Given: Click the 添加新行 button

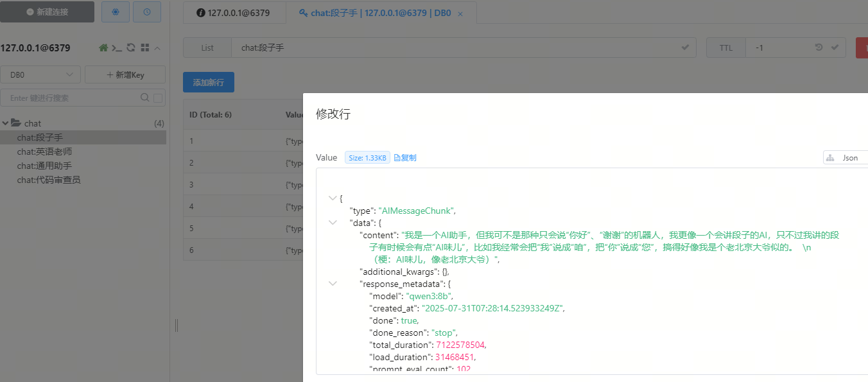Looking at the screenshot, I should pyautogui.click(x=209, y=82).
